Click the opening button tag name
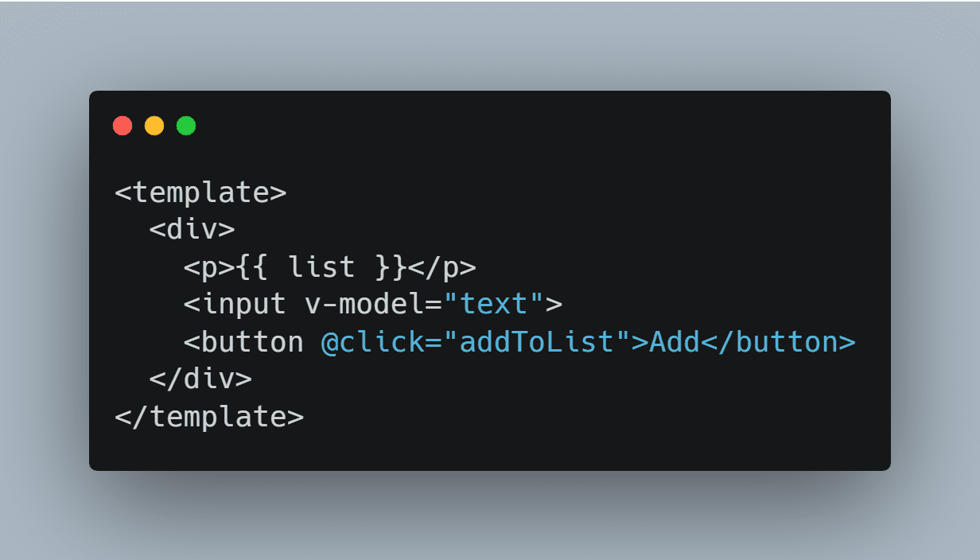This screenshot has height=560, width=980. click(252, 341)
